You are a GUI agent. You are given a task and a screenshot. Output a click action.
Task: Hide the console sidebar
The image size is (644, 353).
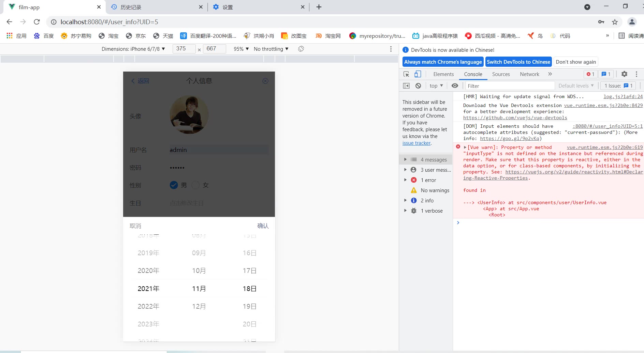(x=406, y=86)
